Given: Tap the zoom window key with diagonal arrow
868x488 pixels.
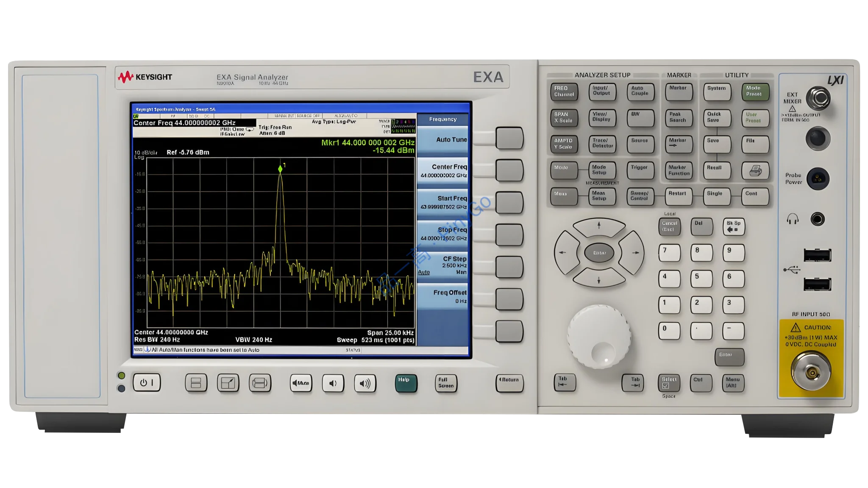Looking at the screenshot, I should click(x=228, y=383).
